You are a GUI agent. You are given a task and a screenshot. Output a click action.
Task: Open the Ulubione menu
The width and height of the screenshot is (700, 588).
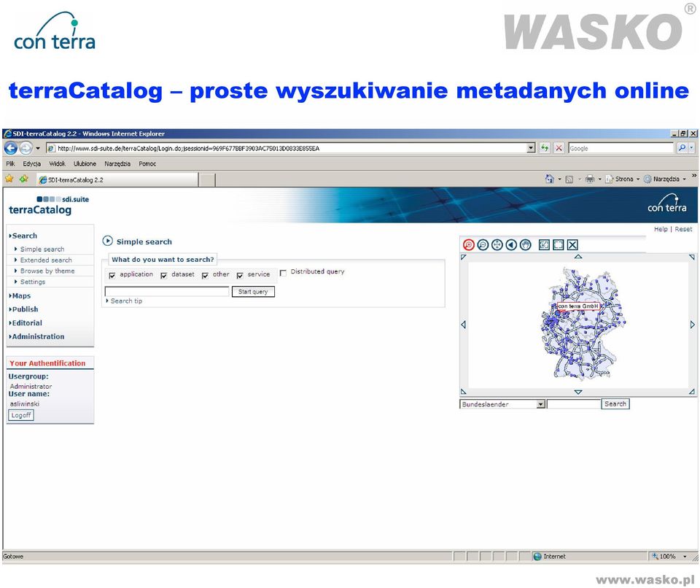coord(85,163)
